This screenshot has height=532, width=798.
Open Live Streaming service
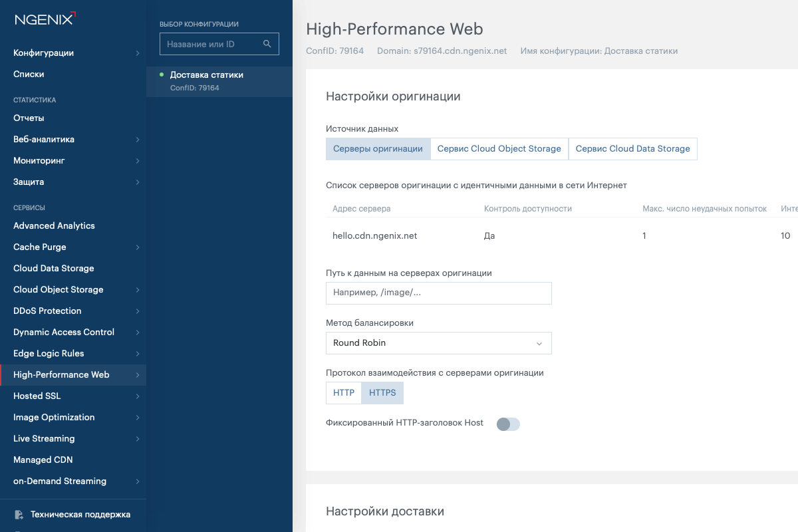[x=73, y=439]
